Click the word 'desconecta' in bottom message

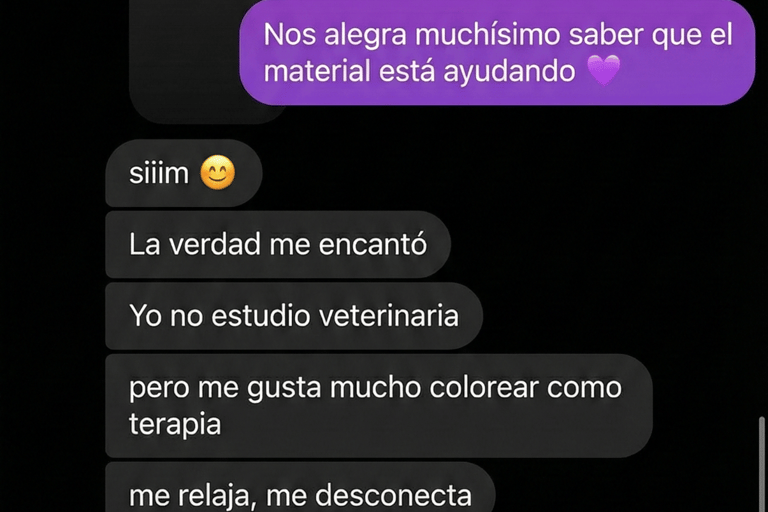[393, 495]
